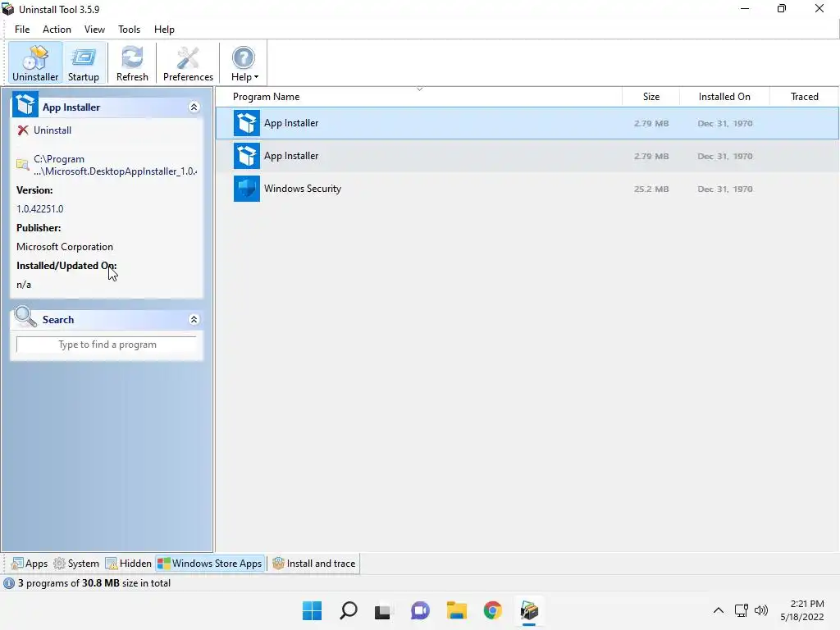The image size is (840, 630).
Task: Sort by Traced column header
Action: 804,97
